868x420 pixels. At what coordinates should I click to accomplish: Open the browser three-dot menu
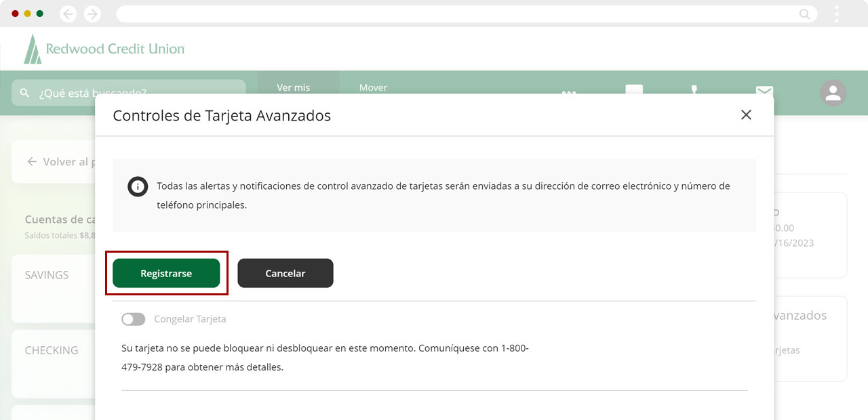[837, 14]
